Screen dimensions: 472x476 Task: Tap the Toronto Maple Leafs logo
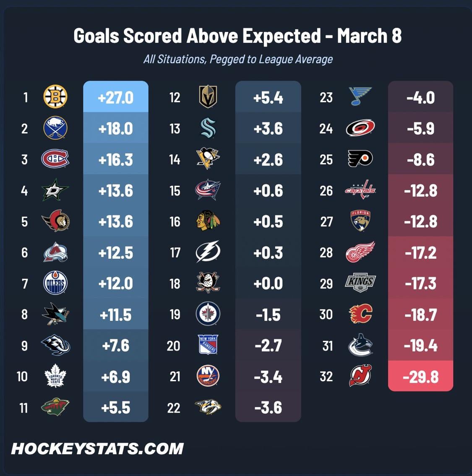coord(55,376)
